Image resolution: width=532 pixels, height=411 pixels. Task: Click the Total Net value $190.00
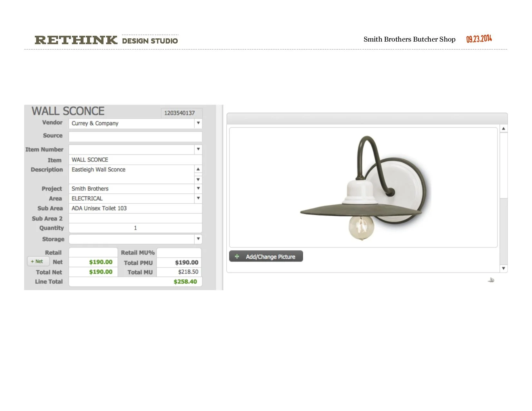(x=101, y=272)
